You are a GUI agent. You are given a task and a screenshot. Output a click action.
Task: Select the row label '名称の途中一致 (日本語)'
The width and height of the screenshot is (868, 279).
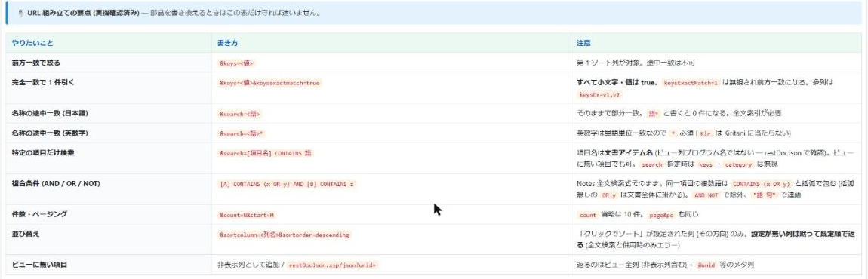(50, 113)
